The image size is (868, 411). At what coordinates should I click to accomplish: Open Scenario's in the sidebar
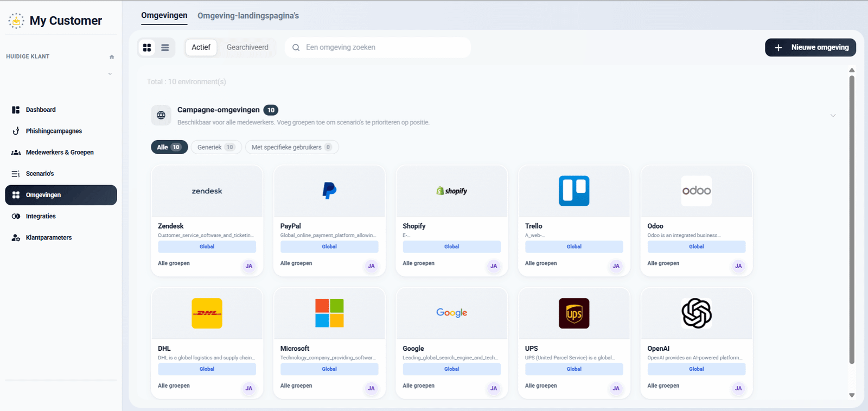click(61, 174)
